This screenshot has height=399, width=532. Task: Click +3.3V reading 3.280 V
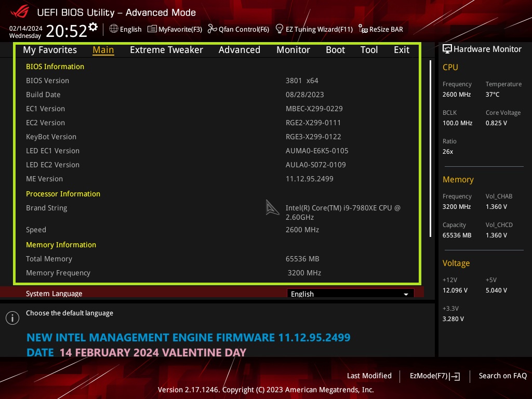(x=453, y=319)
